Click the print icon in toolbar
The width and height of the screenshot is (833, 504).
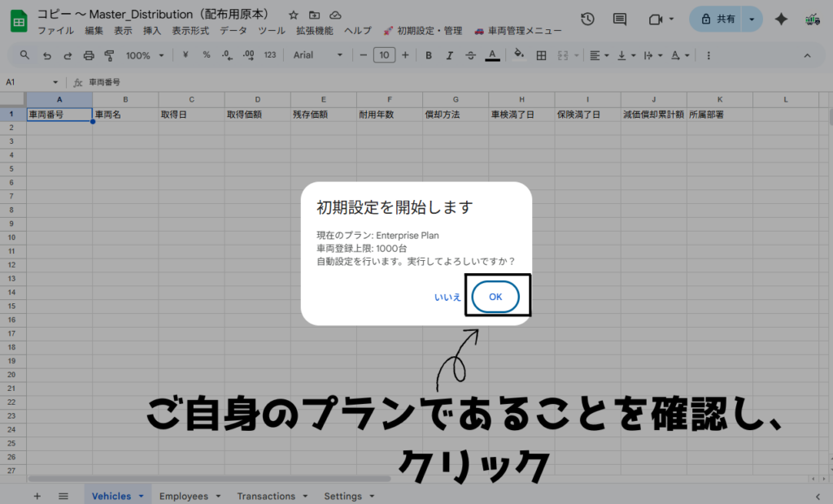89,55
